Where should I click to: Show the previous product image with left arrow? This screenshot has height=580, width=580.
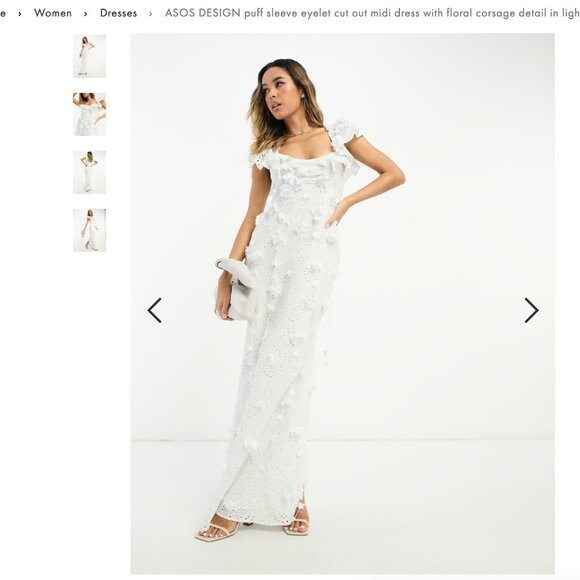[x=155, y=310]
